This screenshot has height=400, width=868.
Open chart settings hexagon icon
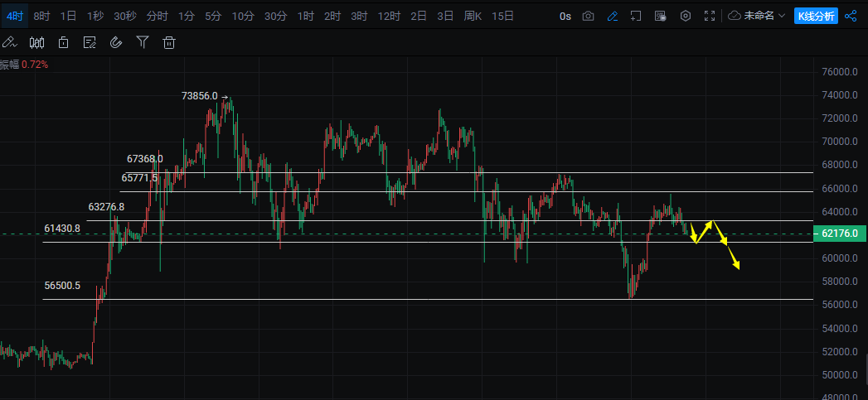coord(685,16)
